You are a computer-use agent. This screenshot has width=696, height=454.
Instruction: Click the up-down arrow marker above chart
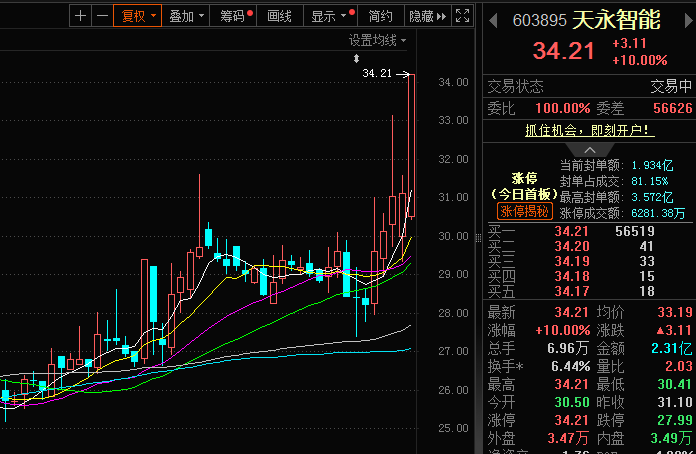pos(356,58)
